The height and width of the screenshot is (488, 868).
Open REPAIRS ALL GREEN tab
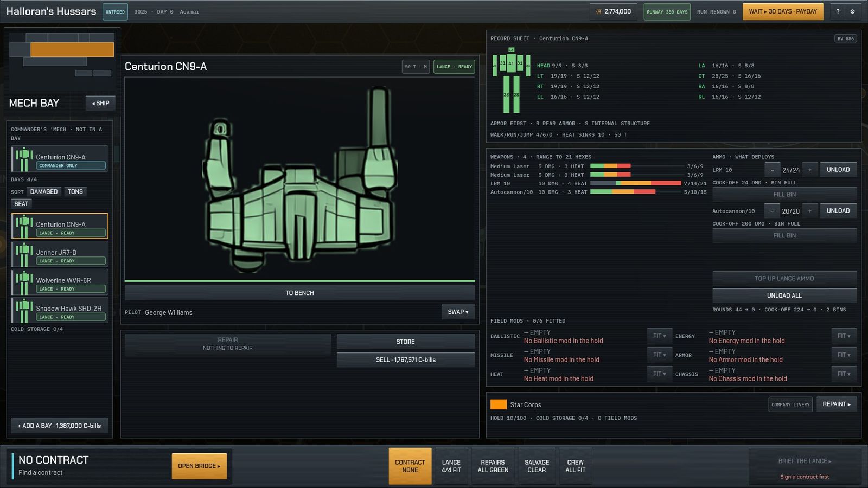coord(493,466)
